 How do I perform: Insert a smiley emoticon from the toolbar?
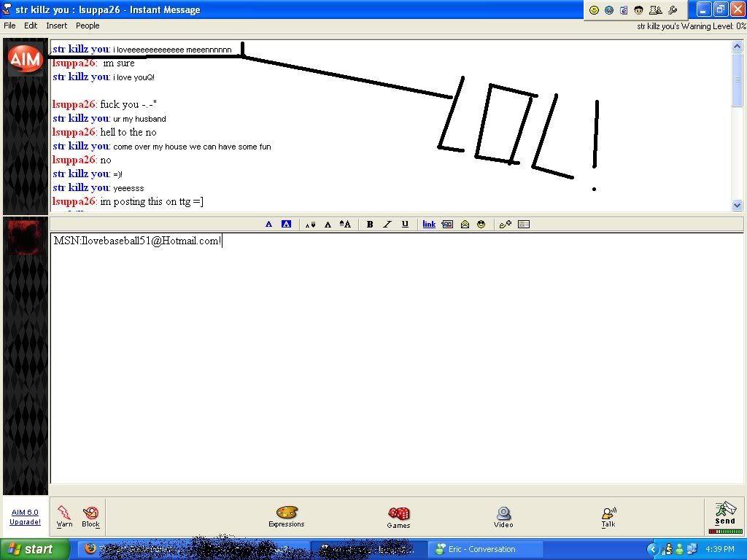click(481, 225)
